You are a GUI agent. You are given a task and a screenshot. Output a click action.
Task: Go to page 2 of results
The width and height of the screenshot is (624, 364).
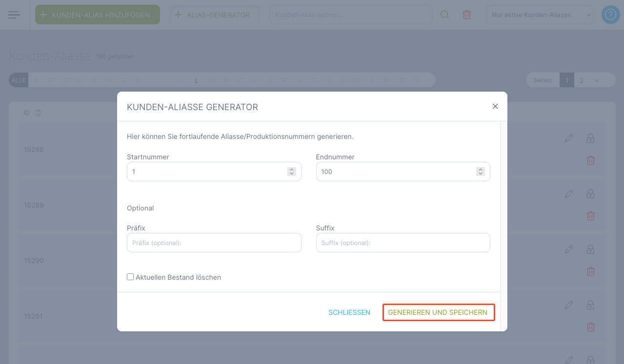coord(582,80)
